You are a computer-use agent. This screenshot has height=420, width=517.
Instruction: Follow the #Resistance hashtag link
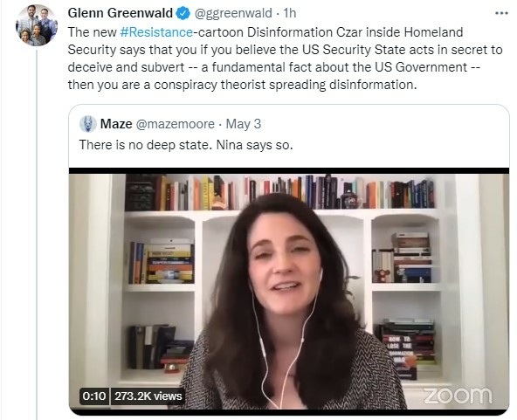pos(156,32)
